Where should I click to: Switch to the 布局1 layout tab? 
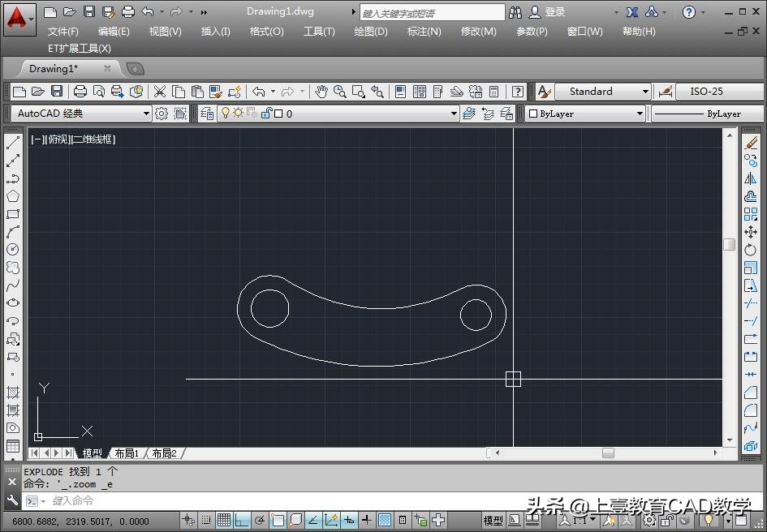click(126, 453)
